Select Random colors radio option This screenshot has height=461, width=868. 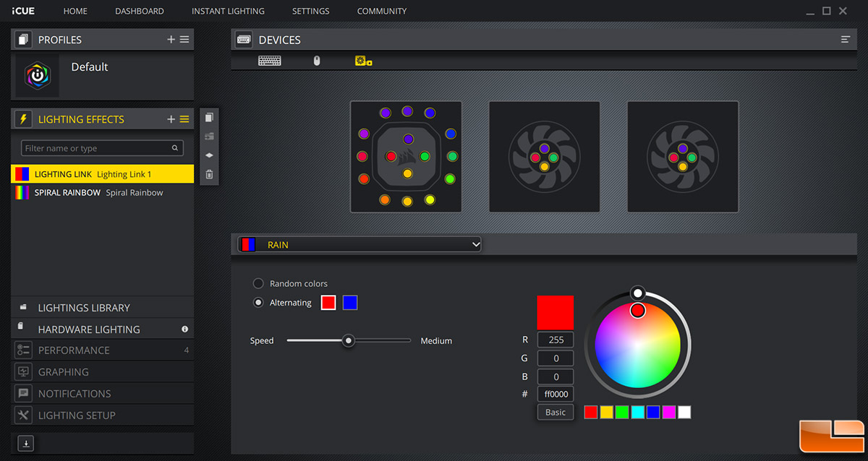258,283
